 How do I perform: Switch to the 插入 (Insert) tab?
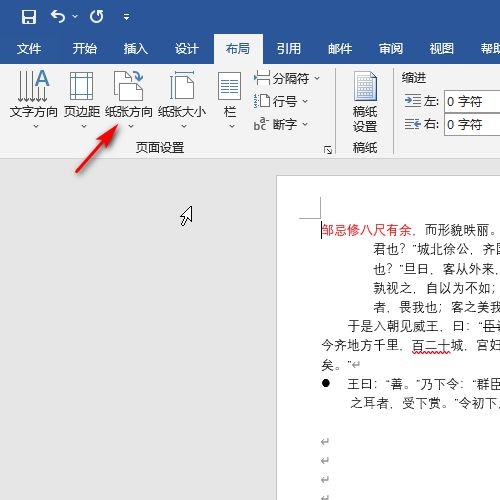tap(136, 49)
